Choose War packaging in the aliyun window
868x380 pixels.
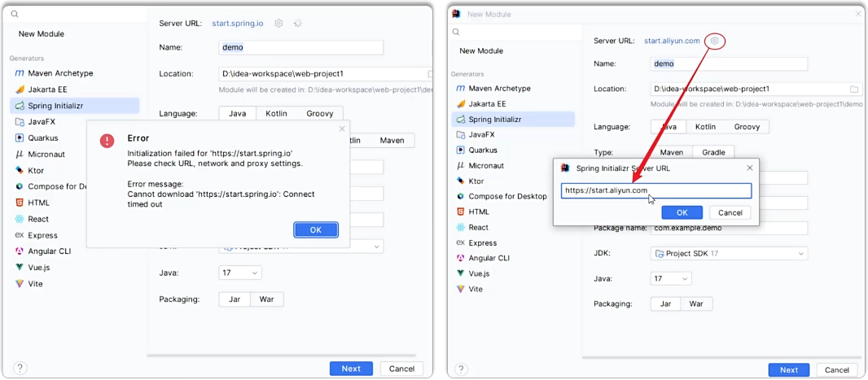pyautogui.click(x=696, y=304)
